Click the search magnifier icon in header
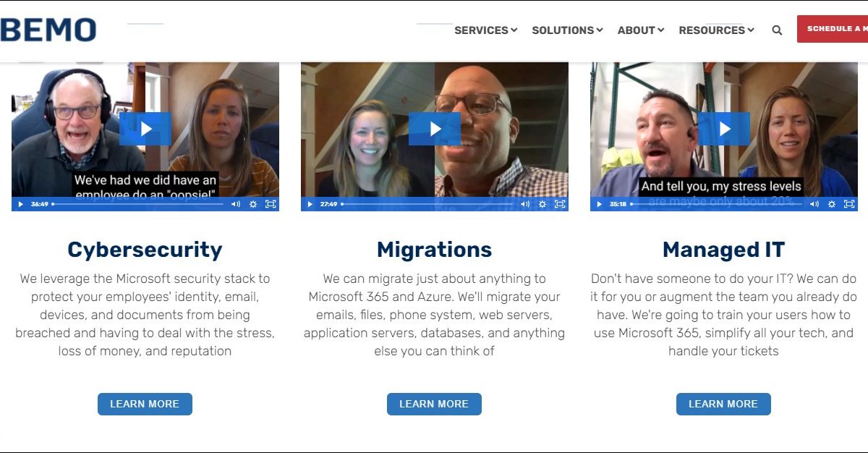868x453 pixels. tap(777, 30)
